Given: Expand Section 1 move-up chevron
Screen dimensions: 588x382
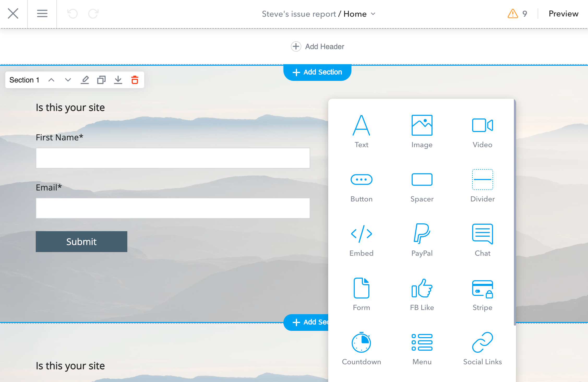Looking at the screenshot, I should (51, 80).
